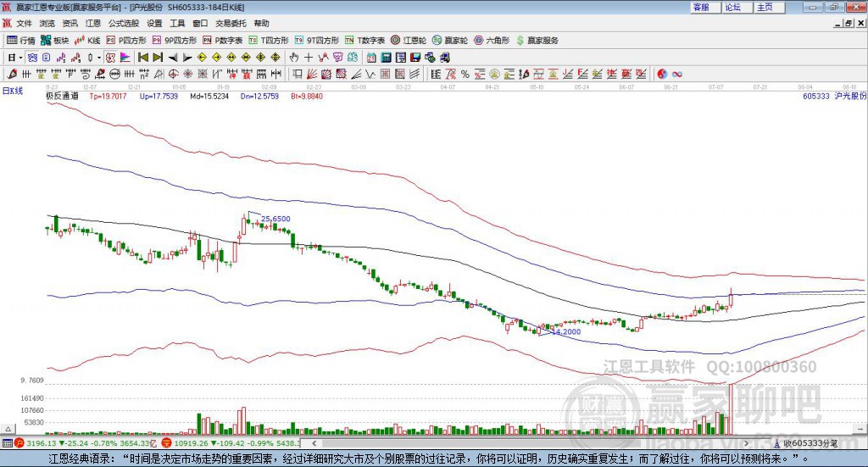Open the 9P四方形 tool
The width and height of the screenshot is (868, 467).
(175, 41)
